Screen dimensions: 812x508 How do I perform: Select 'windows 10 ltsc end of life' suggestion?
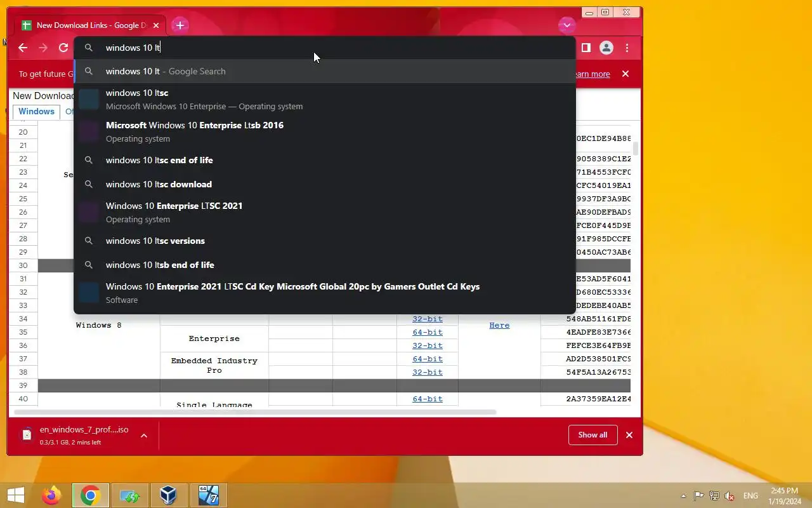(325, 160)
